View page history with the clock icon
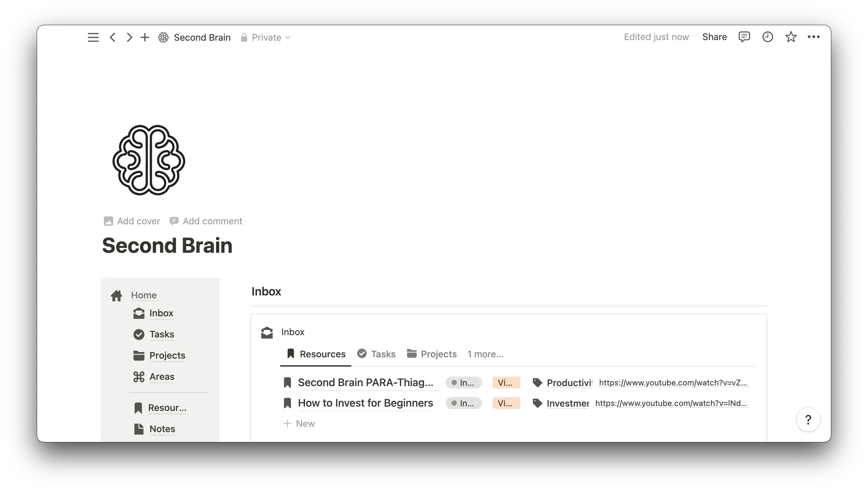Viewport: 868px width, 491px height. click(767, 37)
